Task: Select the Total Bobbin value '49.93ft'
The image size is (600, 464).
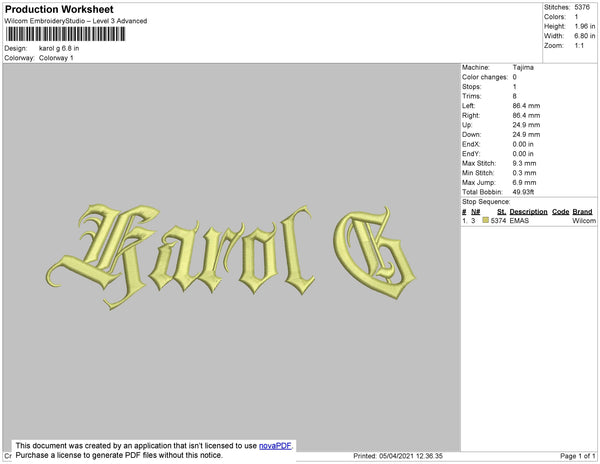Action: [x=523, y=192]
